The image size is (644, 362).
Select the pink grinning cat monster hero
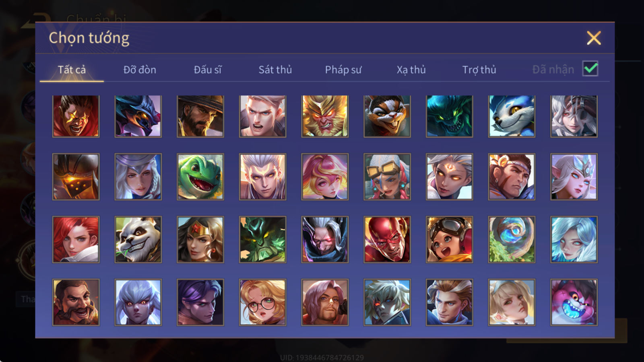(x=574, y=302)
